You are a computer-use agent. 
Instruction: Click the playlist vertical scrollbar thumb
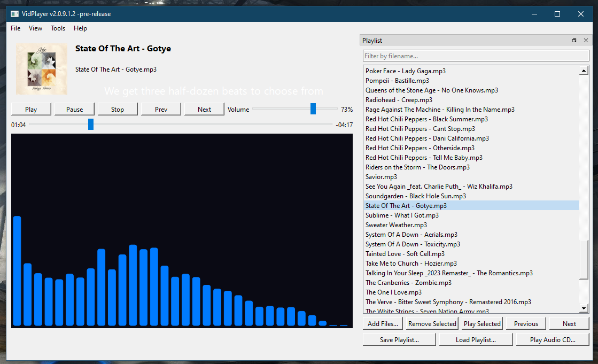point(584,259)
